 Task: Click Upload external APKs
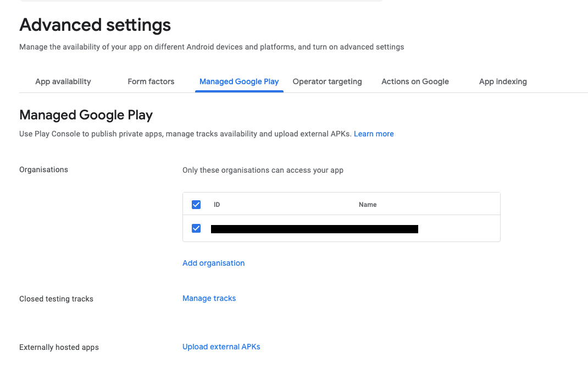(x=221, y=347)
